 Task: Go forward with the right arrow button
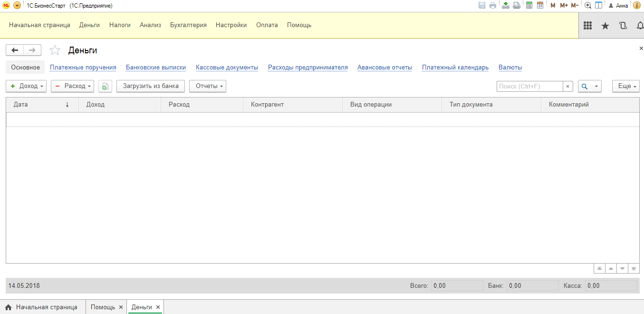[x=32, y=50]
